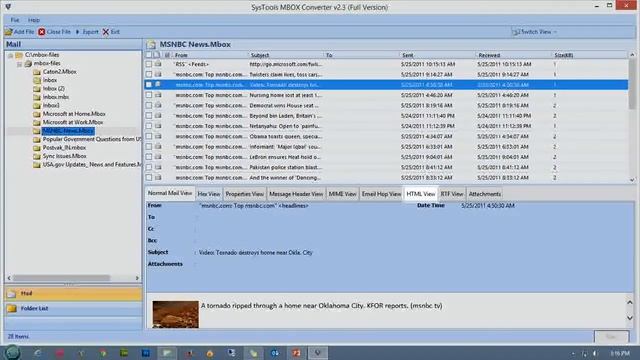Viewport: 640px width, 360px height.
Task: Check the Obama toasts queen email checkbox
Action: [149, 136]
